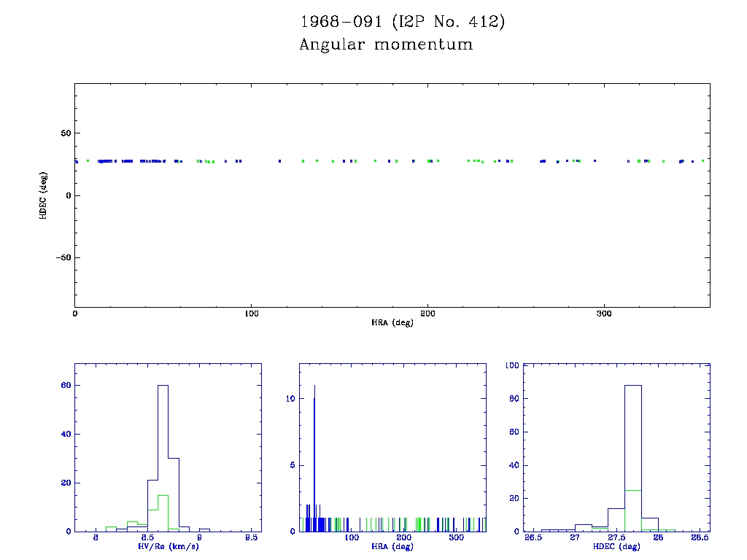Click the "-50" tick label on scatter plot
The width and height of the screenshot is (747, 560).
pos(62,258)
